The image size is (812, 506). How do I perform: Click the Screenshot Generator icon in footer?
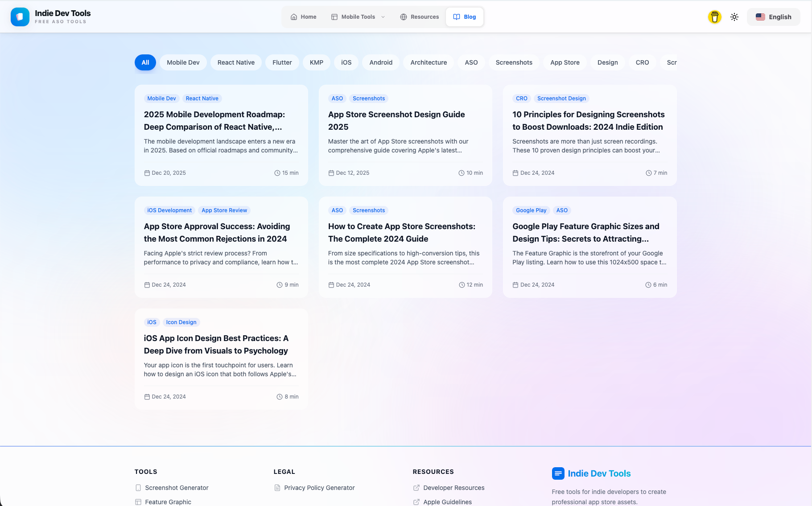tap(138, 488)
